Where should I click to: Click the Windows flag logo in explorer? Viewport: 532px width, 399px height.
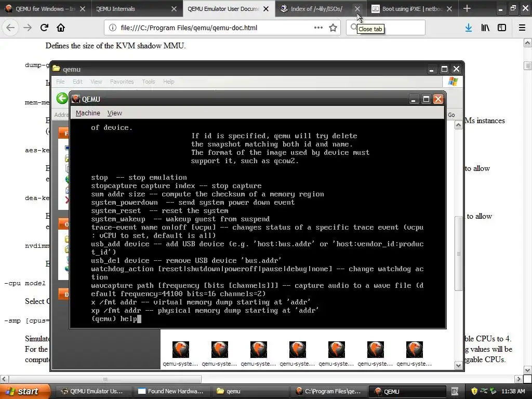click(x=453, y=82)
